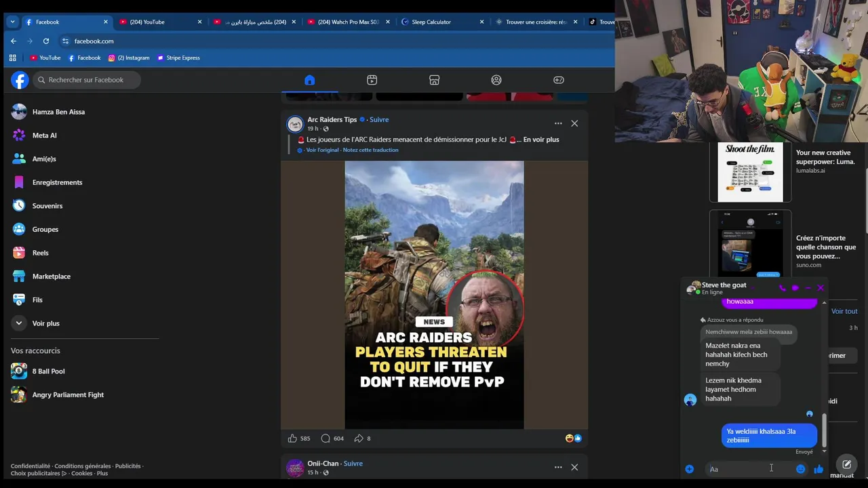Viewport: 868px width, 488px height.
Task: Switch to the (204) YouTube browser tab
Action: pos(159,22)
